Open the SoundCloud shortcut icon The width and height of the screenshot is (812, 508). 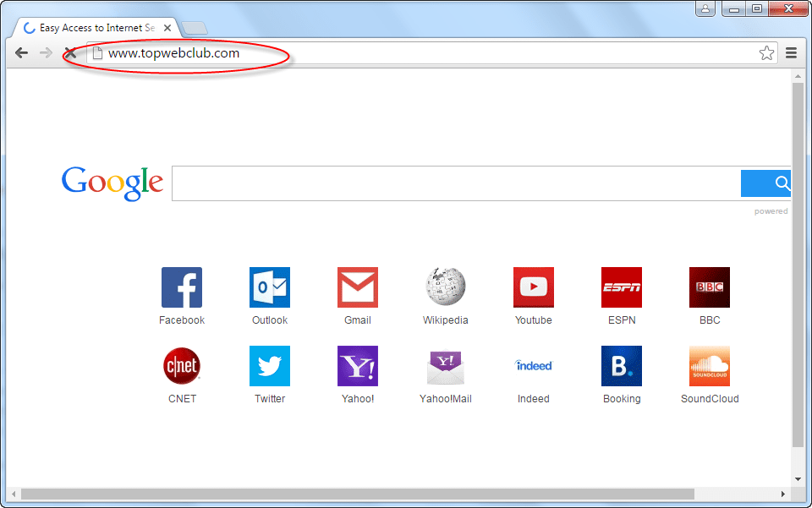(710, 366)
